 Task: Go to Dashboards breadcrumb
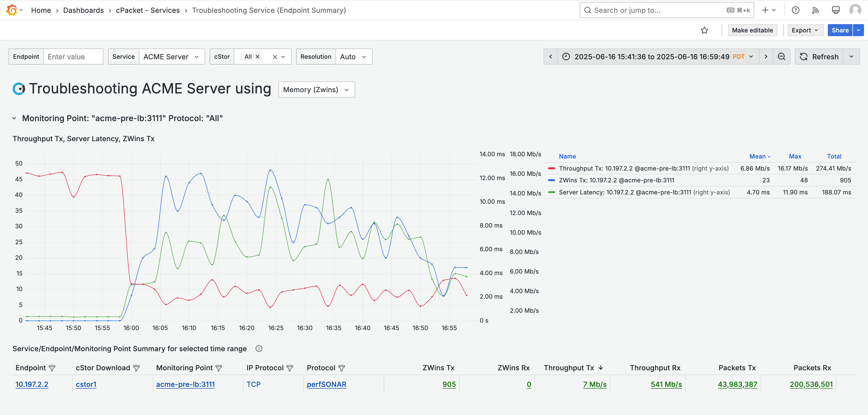[83, 10]
